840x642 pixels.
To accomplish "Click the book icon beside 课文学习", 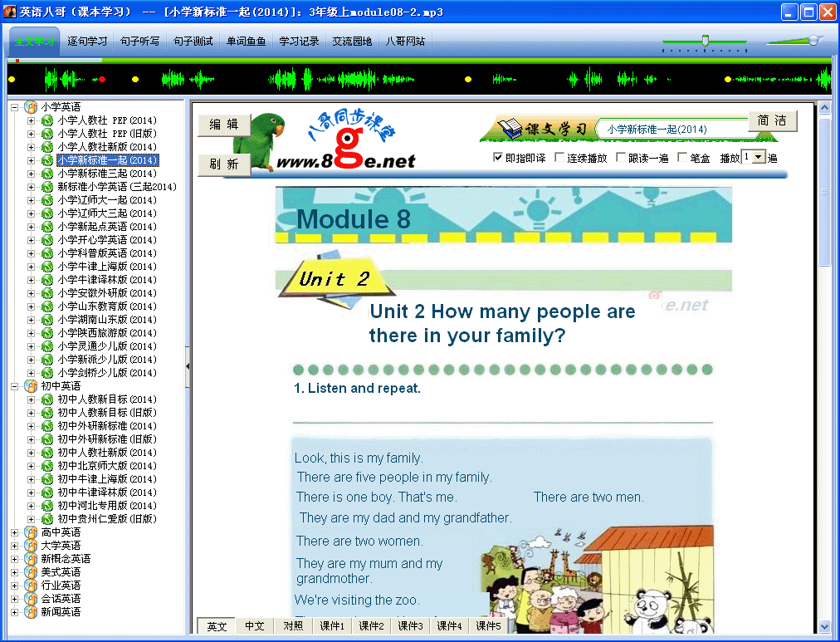I will point(510,128).
